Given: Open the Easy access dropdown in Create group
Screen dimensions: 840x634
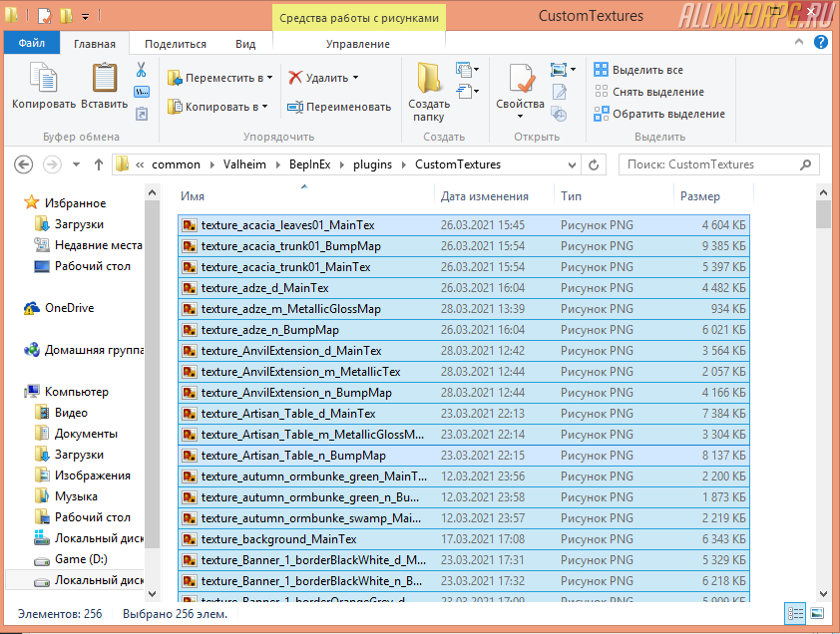Looking at the screenshot, I should 467,91.
